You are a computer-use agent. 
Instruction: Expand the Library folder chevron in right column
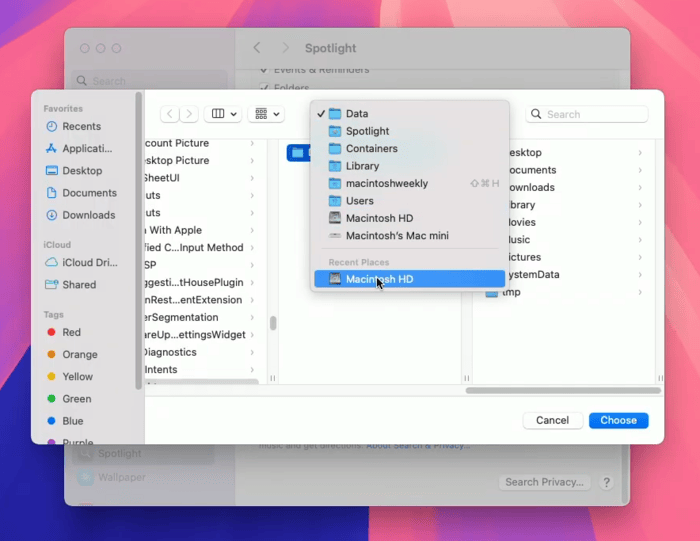coord(640,205)
